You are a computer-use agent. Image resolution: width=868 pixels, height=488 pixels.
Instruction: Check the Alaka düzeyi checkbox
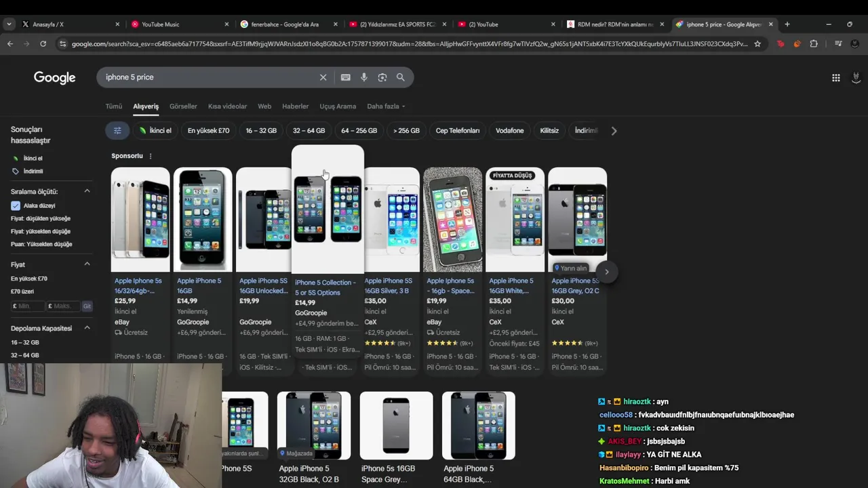pyautogui.click(x=16, y=206)
